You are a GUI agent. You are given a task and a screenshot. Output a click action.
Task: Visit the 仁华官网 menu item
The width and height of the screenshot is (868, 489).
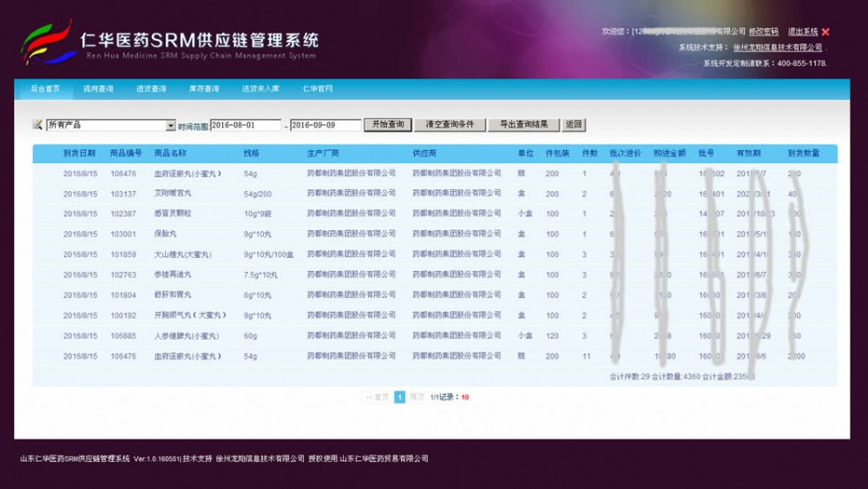tap(317, 89)
